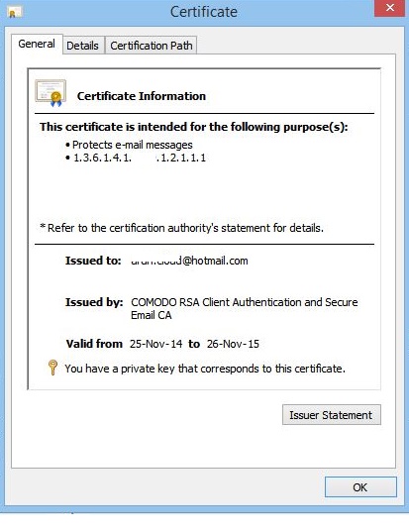Image resolution: width=409 pixels, height=532 pixels.
Task: Click the Certificate Information heading
Action: click(x=142, y=96)
